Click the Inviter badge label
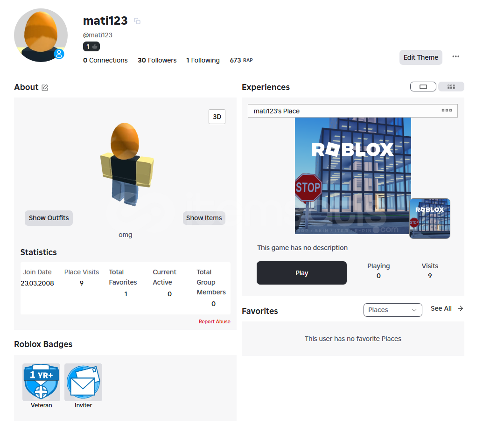The height and width of the screenshot is (425, 504). tap(83, 405)
